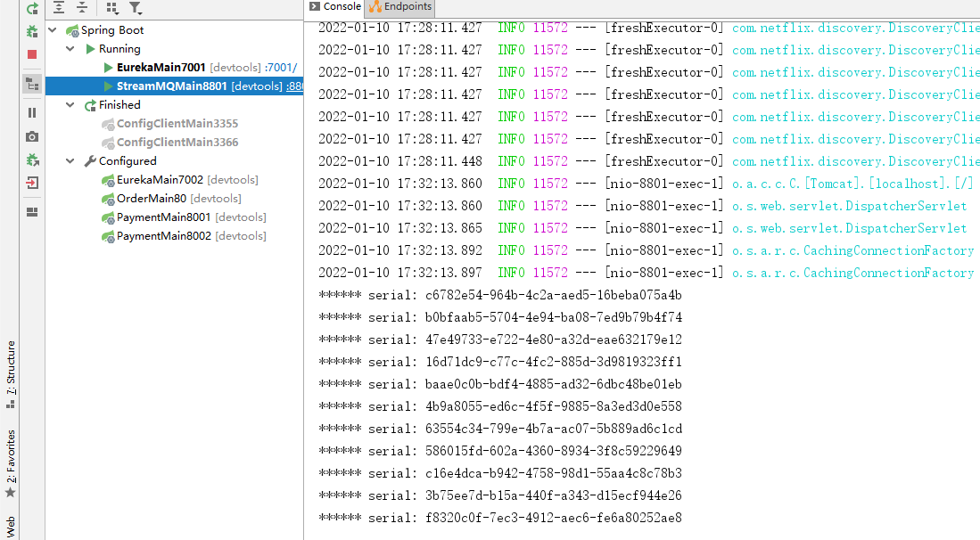Click the Exit icon with red arrow
The width and height of the screenshot is (980, 540).
(32, 183)
